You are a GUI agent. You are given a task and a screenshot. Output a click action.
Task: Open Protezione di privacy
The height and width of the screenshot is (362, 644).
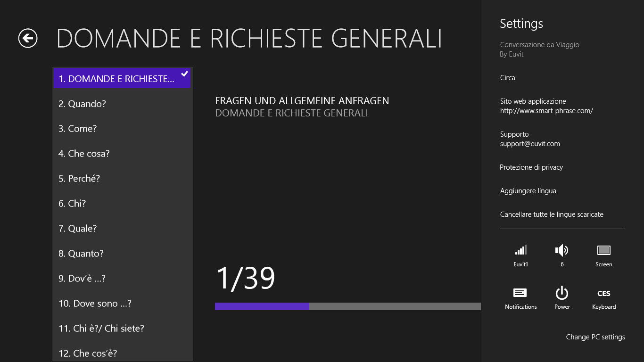pyautogui.click(x=531, y=167)
